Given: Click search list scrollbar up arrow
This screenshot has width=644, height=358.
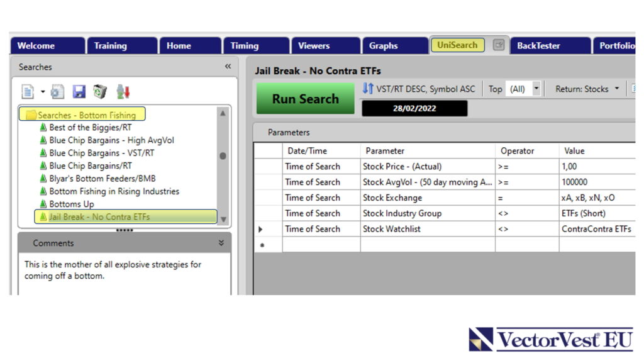Looking at the screenshot, I should 223,113.
